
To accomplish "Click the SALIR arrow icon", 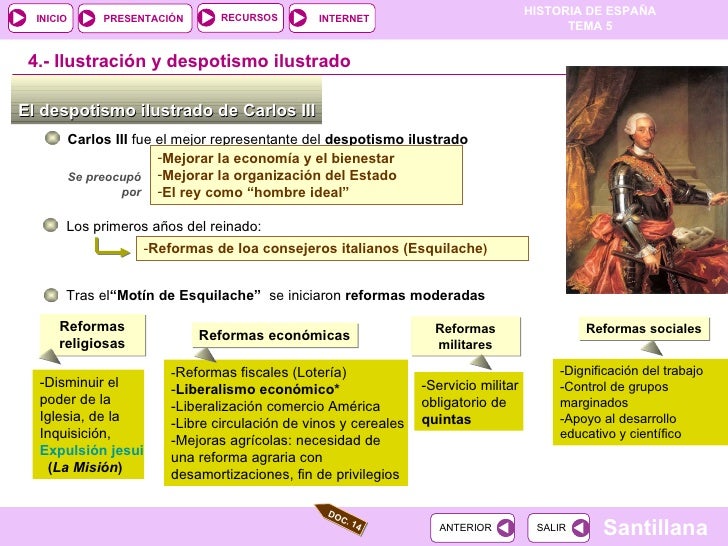I will click(x=580, y=527).
